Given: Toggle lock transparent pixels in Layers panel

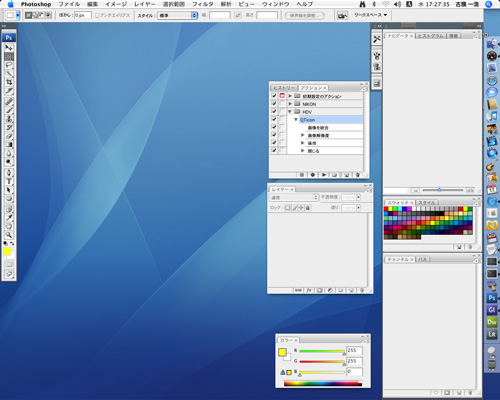Looking at the screenshot, I should pos(287,208).
